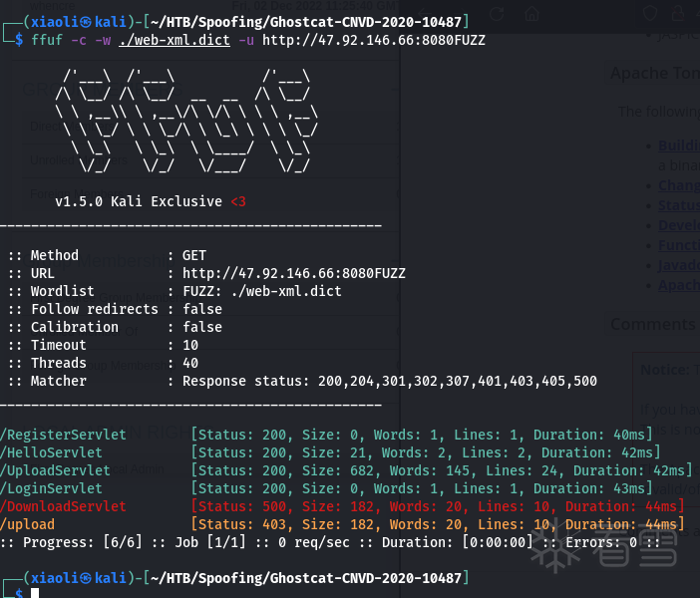
Task: Click the /UploadServlet result path
Action: [x=56, y=470]
